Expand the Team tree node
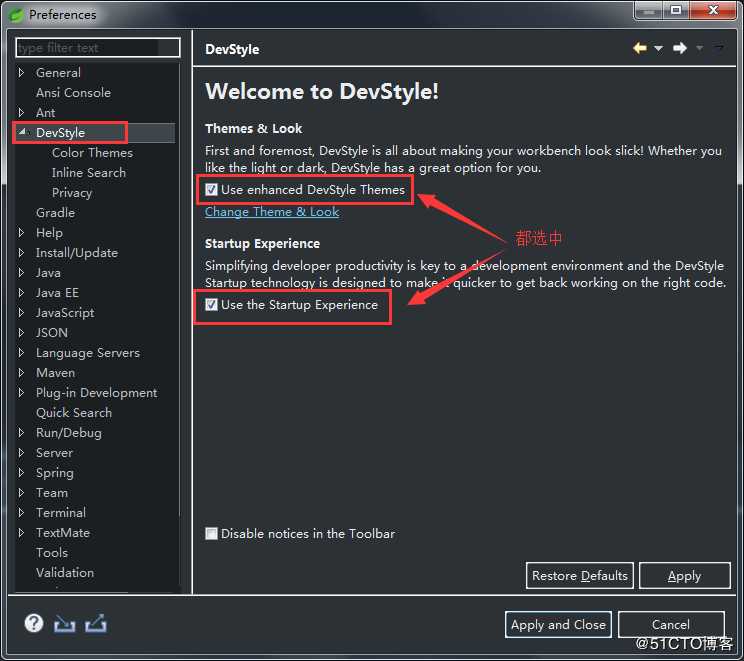Screen dimensions: 744x661 coord(21,493)
